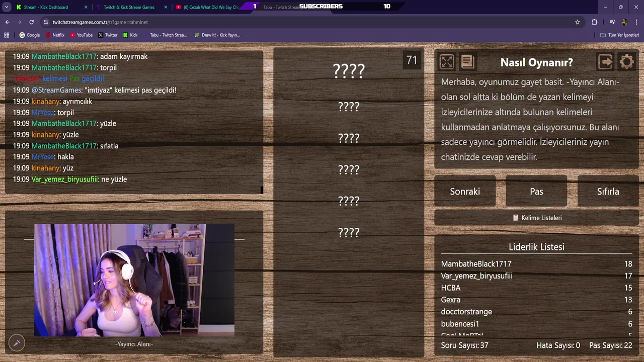Click the Nasıl Oynanır? heading
This screenshot has width=644, height=362.
tap(536, 62)
